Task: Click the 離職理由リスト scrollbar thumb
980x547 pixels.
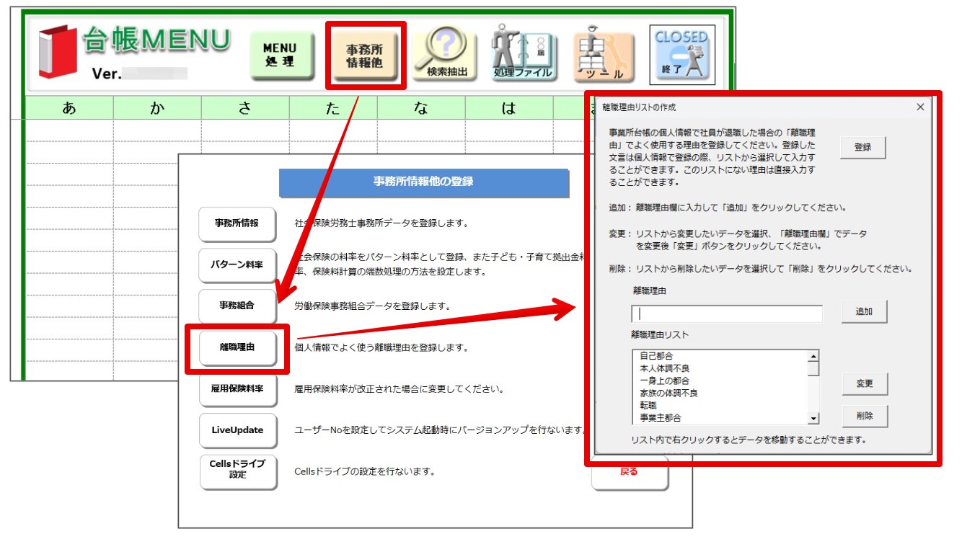Action: point(813,369)
